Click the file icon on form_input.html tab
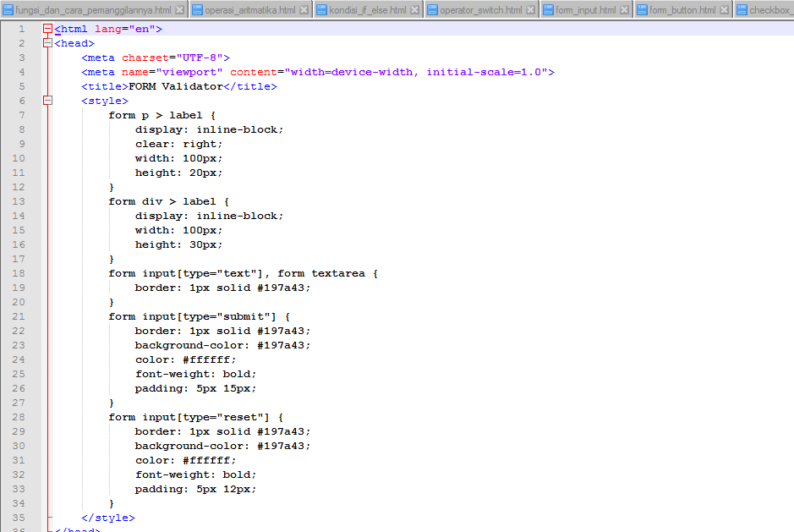The image size is (794, 532). pyautogui.click(x=548, y=8)
